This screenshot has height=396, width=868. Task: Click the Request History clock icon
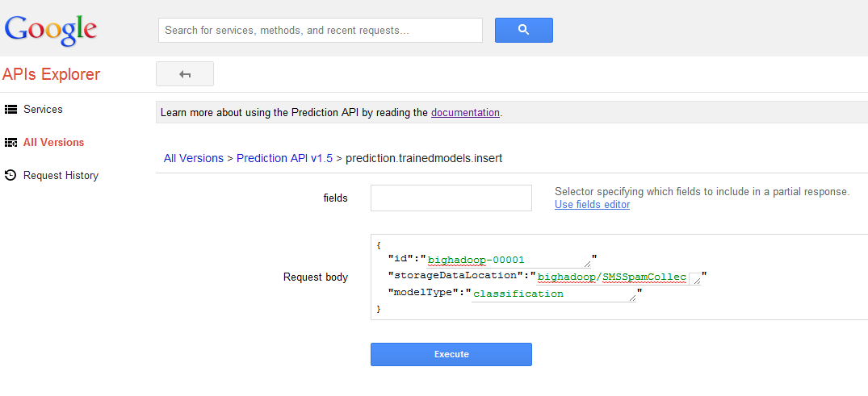(11, 175)
